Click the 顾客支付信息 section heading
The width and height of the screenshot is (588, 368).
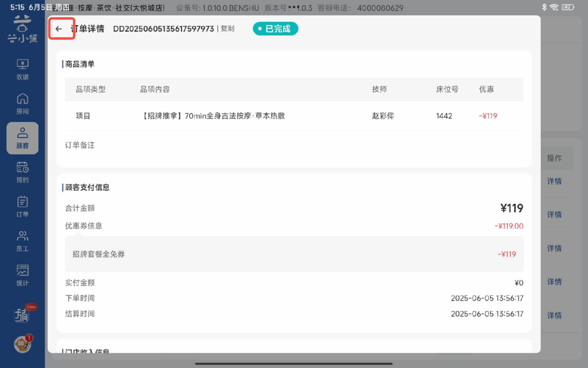coord(87,187)
